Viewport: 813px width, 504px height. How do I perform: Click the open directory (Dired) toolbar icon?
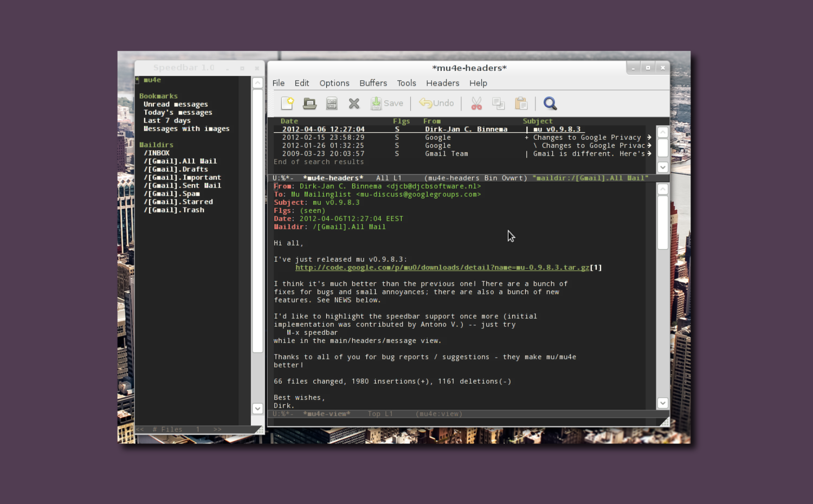coord(332,103)
